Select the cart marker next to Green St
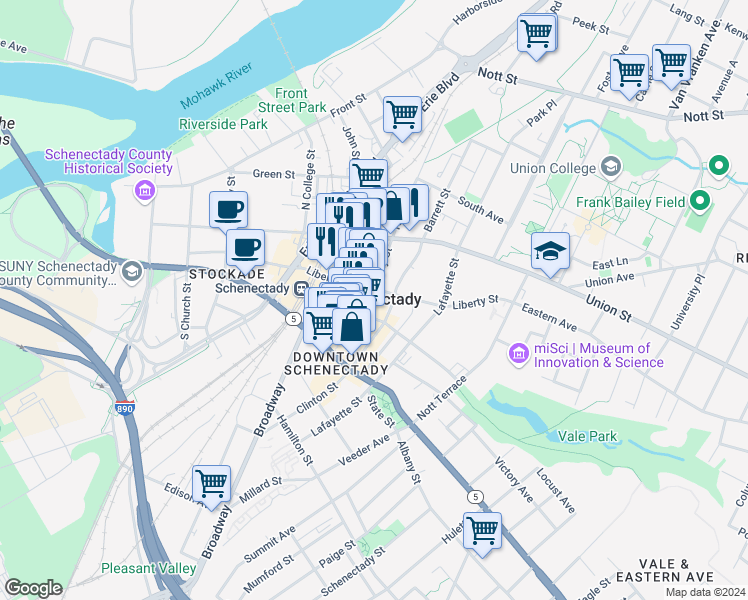Viewport: 748px width, 600px height. pos(368,175)
